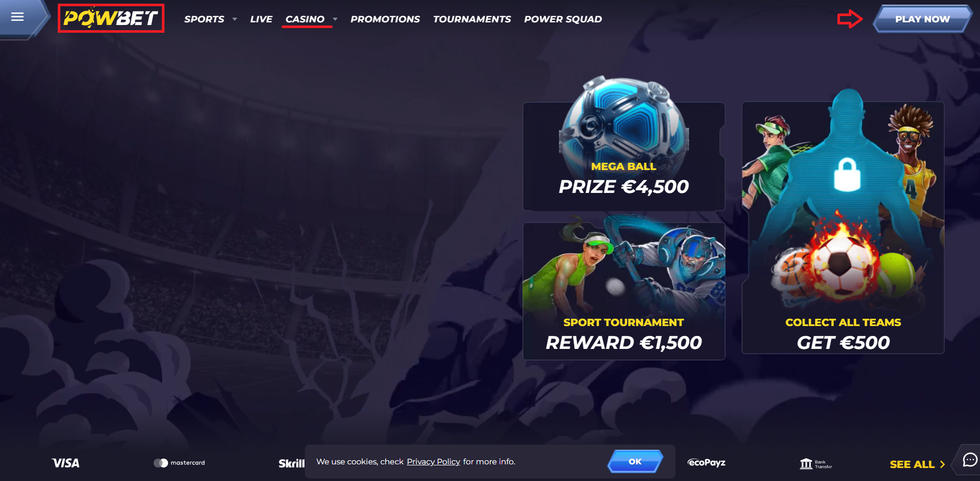Open the hamburger menu
The height and width of the screenshot is (481, 980).
coord(18,17)
